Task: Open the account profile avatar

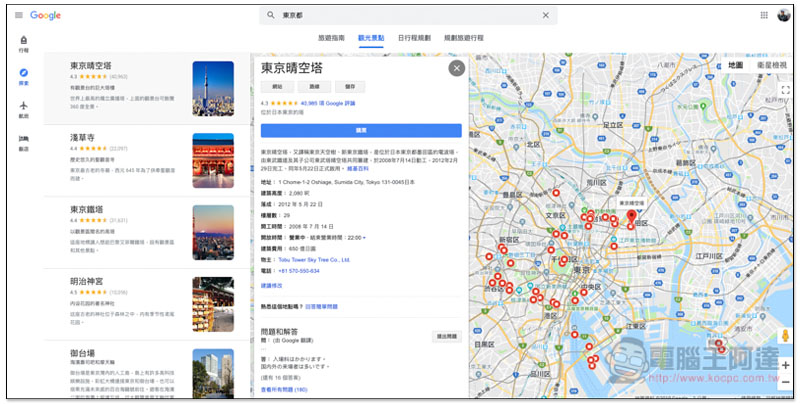Action: coord(783,15)
